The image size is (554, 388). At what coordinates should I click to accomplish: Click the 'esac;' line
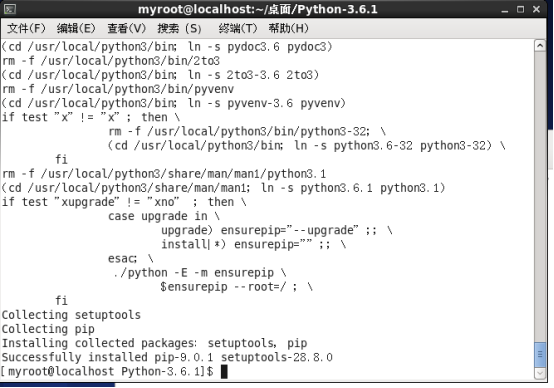131,259
